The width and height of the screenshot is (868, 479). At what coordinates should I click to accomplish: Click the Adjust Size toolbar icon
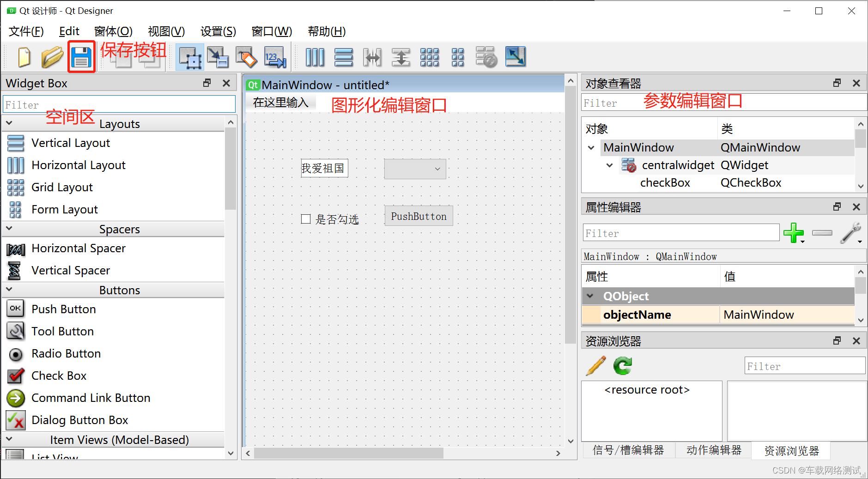pos(516,56)
